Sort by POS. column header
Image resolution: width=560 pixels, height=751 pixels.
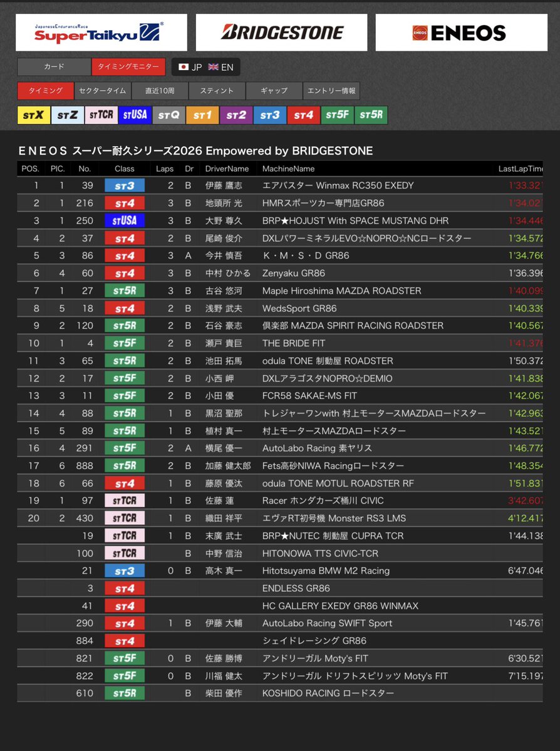pos(30,169)
